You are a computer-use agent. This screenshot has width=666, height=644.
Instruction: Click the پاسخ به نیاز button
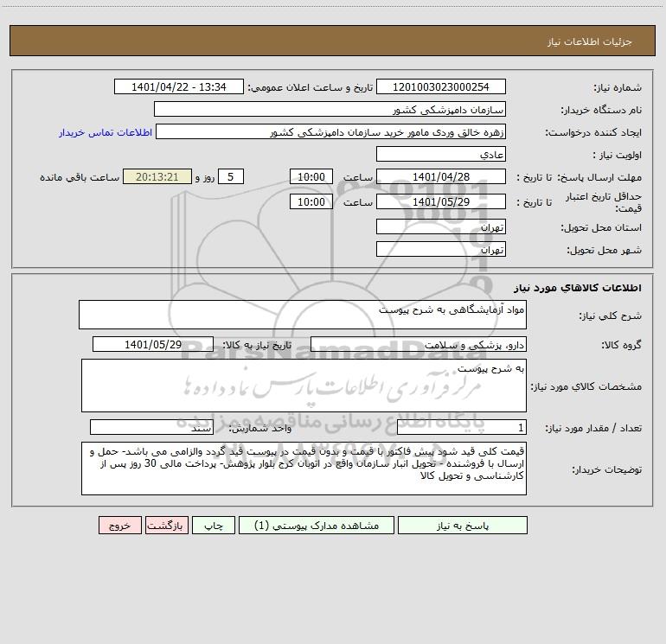click(462, 525)
